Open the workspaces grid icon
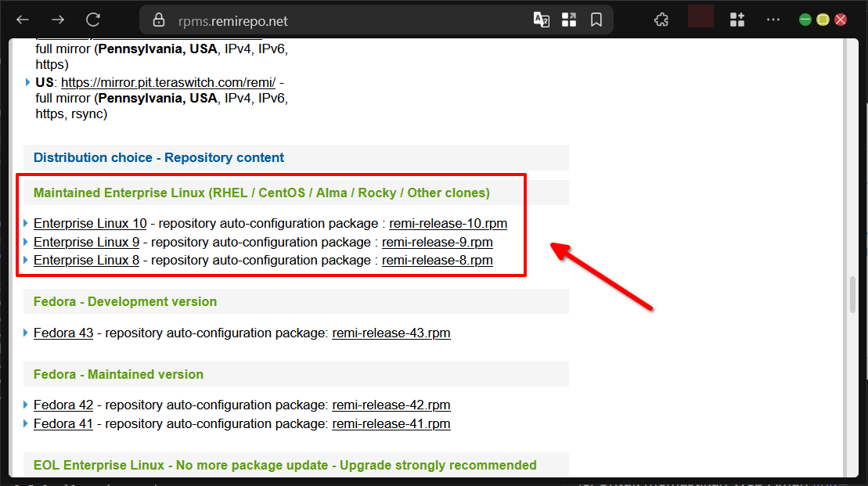The height and width of the screenshot is (486, 868). tap(737, 19)
